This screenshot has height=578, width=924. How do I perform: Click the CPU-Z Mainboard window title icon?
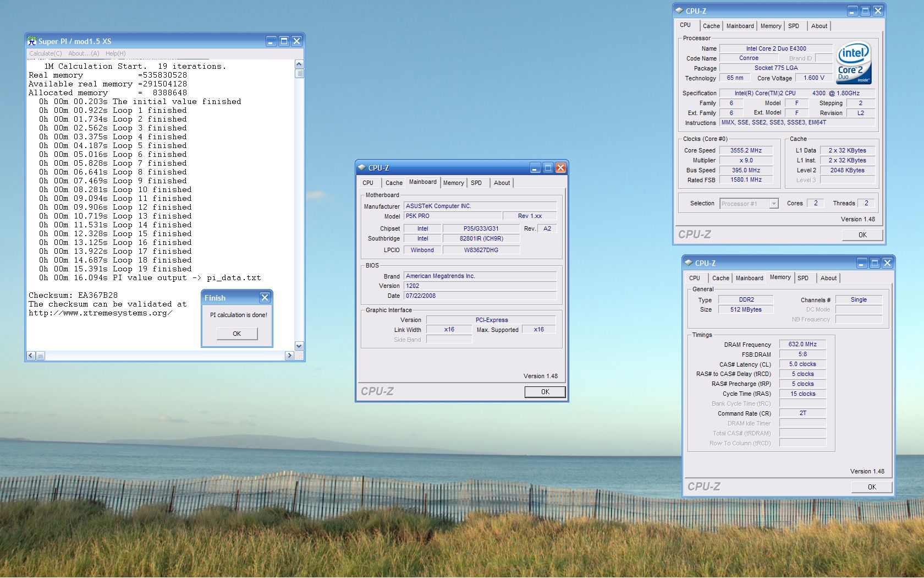click(362, 167)
